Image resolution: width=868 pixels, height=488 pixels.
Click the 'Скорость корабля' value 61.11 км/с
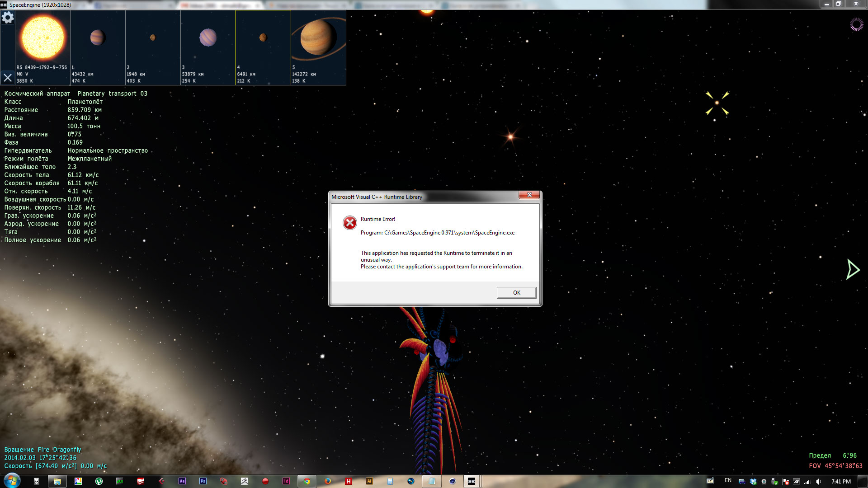click(83, 183)
